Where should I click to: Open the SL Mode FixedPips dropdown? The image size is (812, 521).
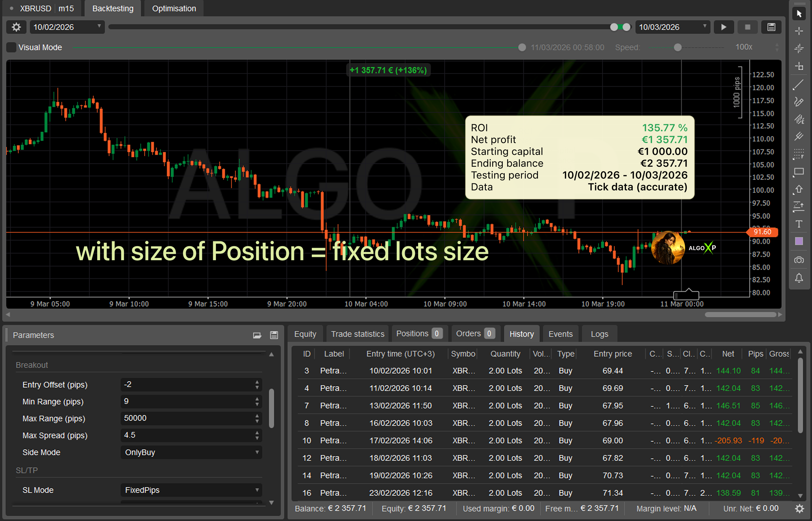pyautogui.click(x=258, y=490)
